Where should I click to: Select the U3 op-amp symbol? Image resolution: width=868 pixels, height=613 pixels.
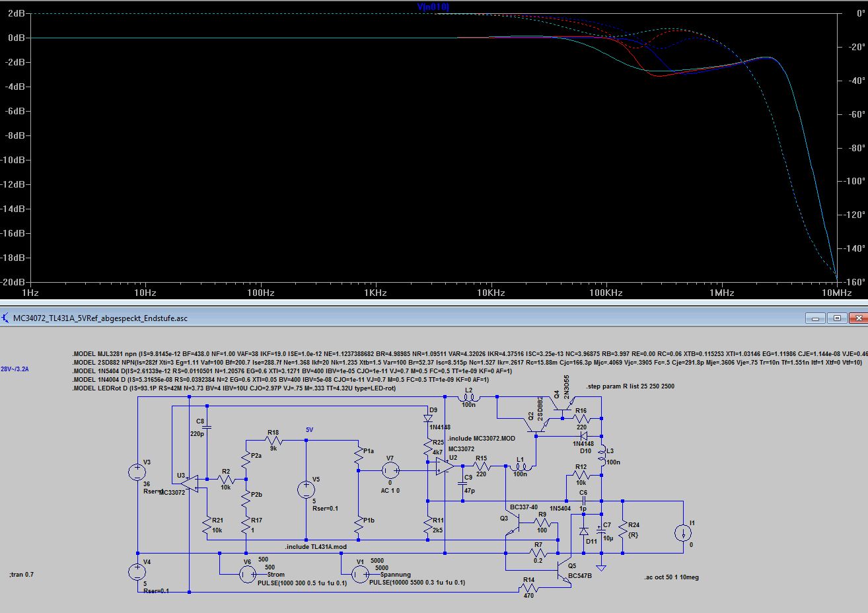(x=190, y=484)
